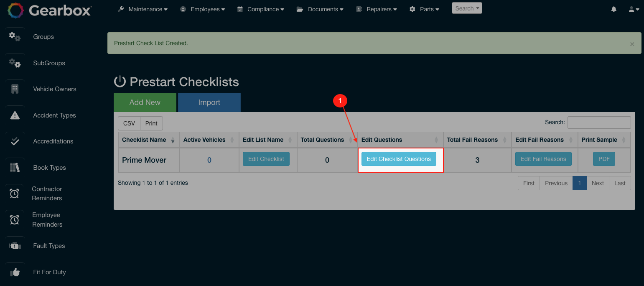Image resolution: width=644 pixels, height=286 pixels.
Task: Click the table Search input field
Action: (x=599, y=123)
